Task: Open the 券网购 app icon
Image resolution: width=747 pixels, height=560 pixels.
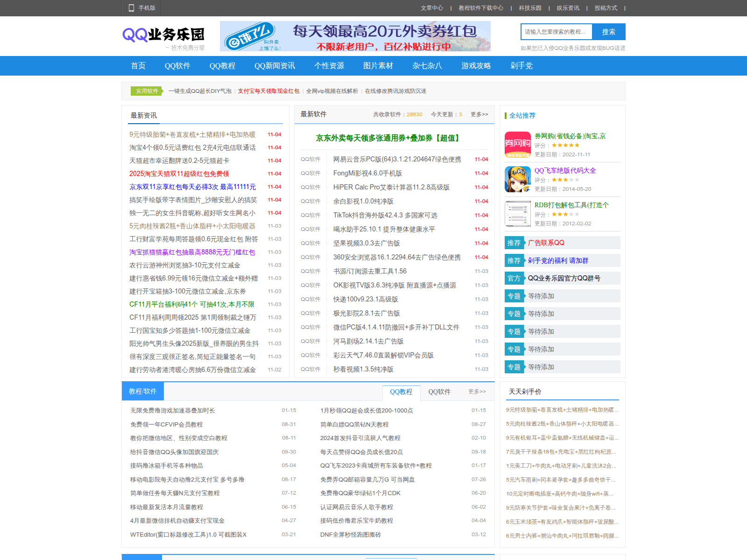Action: click(517, 145)
